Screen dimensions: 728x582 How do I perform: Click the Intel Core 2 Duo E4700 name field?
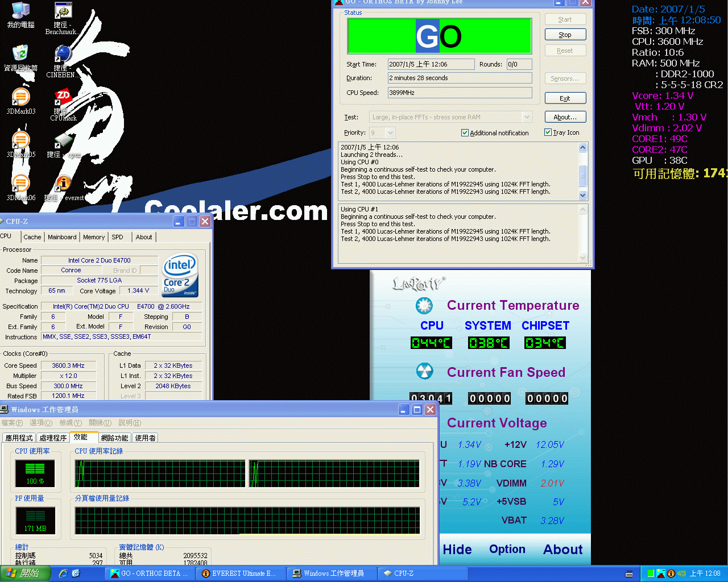[100, 260]
